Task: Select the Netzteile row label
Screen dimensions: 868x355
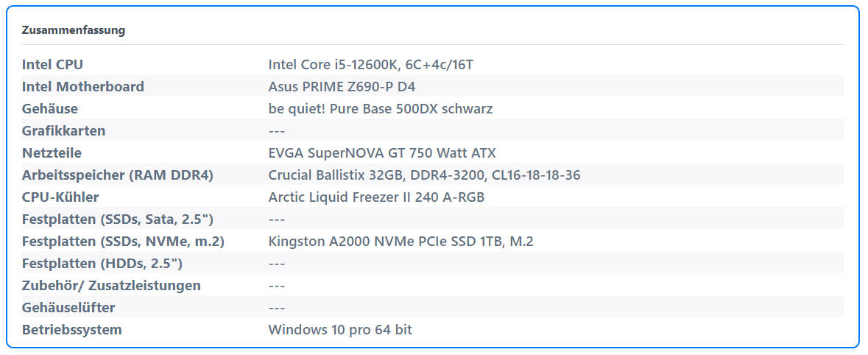Action: (52, 153)
